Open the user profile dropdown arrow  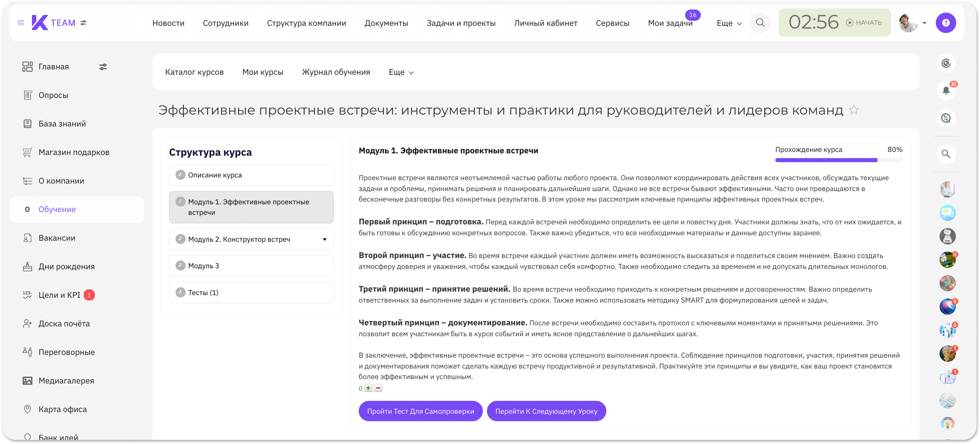[924, 23]
